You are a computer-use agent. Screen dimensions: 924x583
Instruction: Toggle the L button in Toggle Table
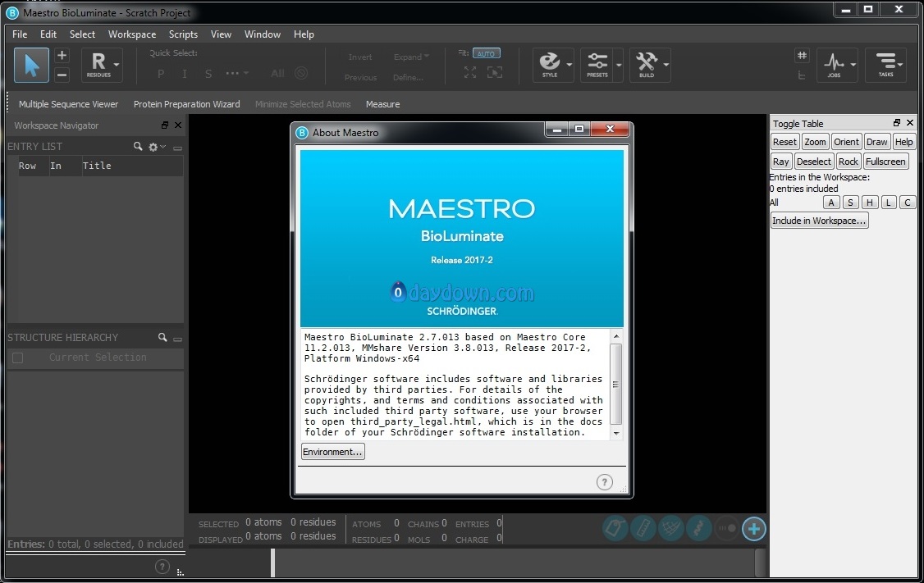point(889,203)
